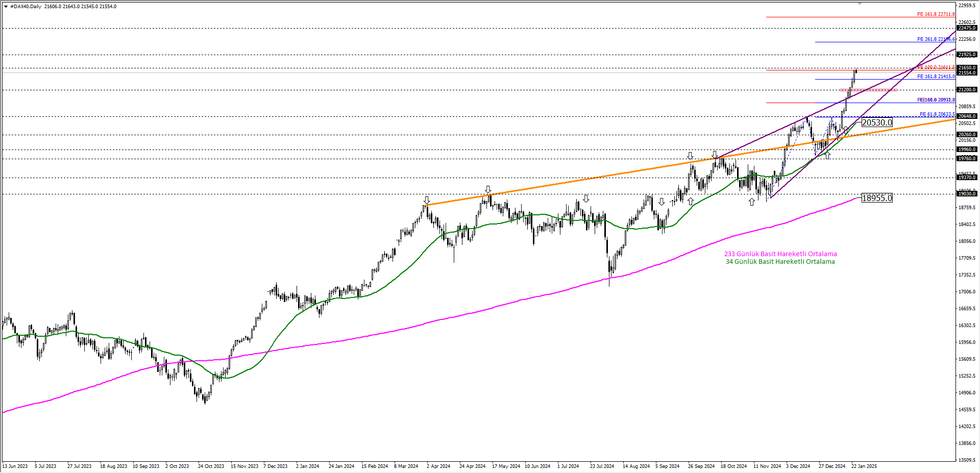980x473 pixels.
Task: Click the FE 261.8 Fibonacci label in blue
Action: coord(936,39)
